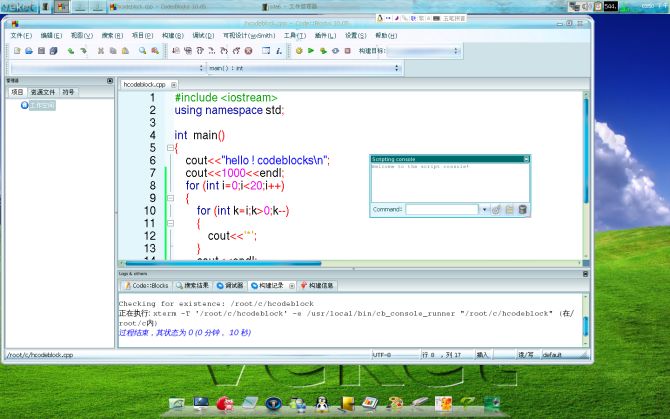670x419 pixels.
Task: Open the Command history dropdown arrow
Action: (x=485, y=210)
